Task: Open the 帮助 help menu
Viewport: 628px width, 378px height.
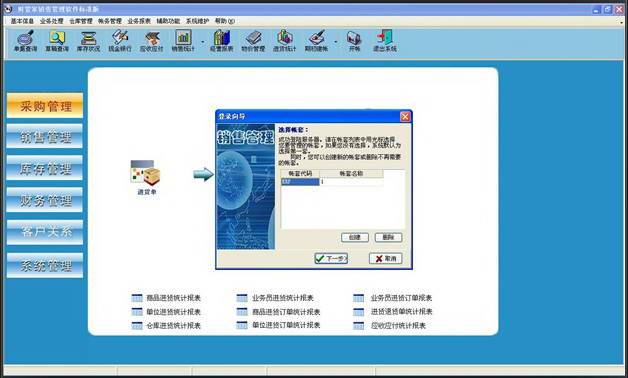Action: (225, 21)
